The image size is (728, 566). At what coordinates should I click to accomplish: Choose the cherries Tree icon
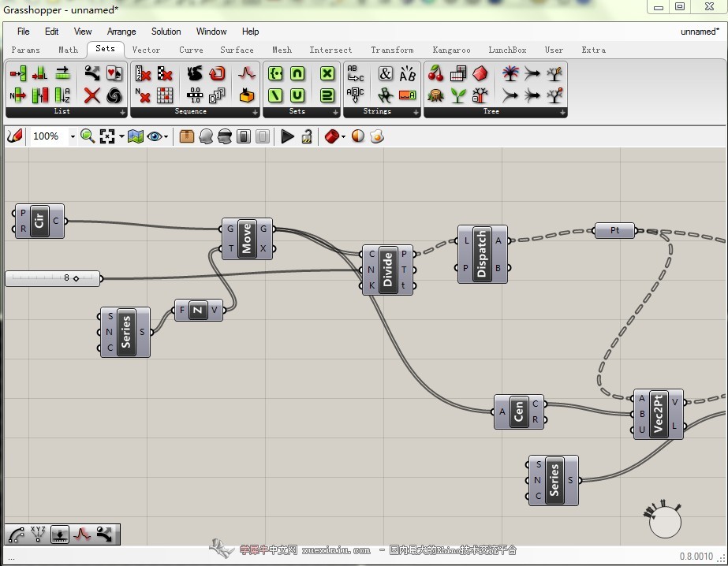(435, 73)
